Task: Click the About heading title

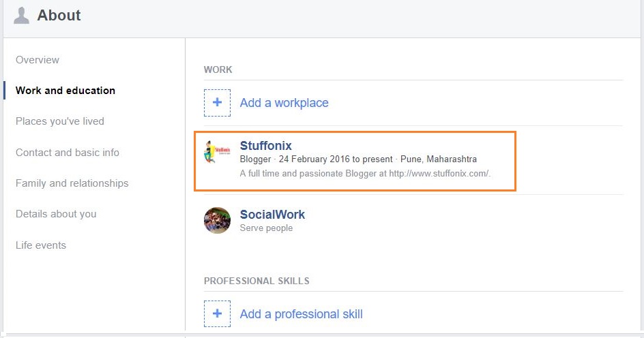Action: 59,16
